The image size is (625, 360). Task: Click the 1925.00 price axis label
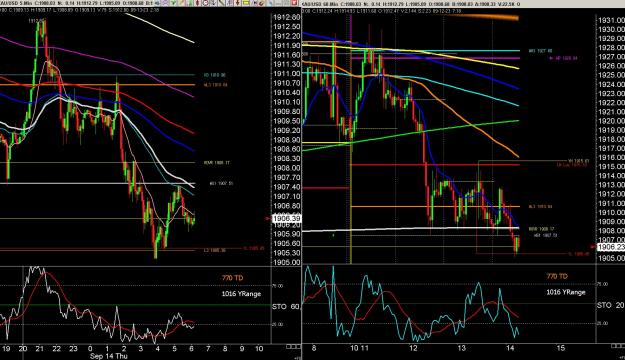pyautogui.click(x=611, y=75)
